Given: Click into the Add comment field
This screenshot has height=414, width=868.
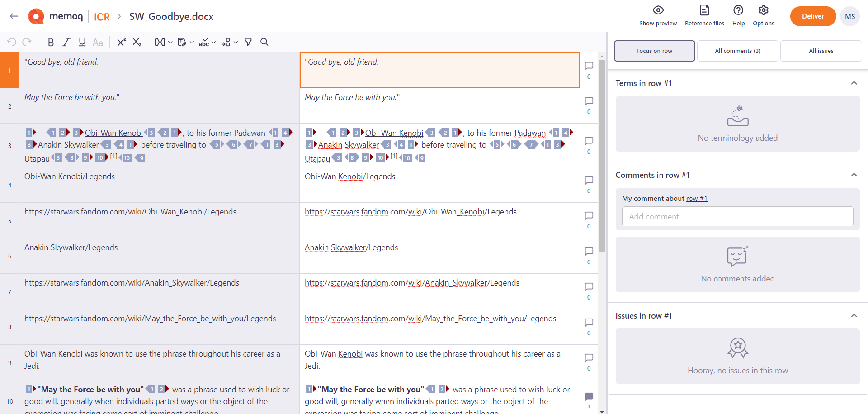Looking at the screenshot, I should (737, 216).
